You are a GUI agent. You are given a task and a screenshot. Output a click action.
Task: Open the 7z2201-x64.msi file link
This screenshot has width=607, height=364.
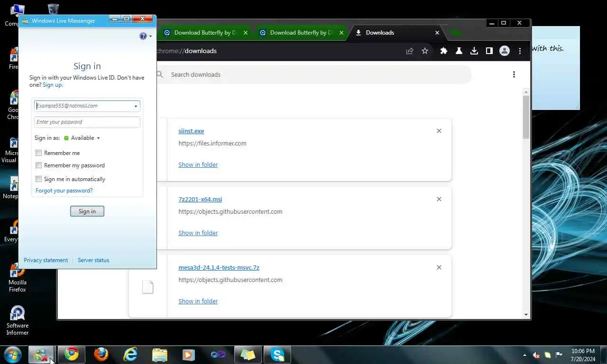(200, 199)
